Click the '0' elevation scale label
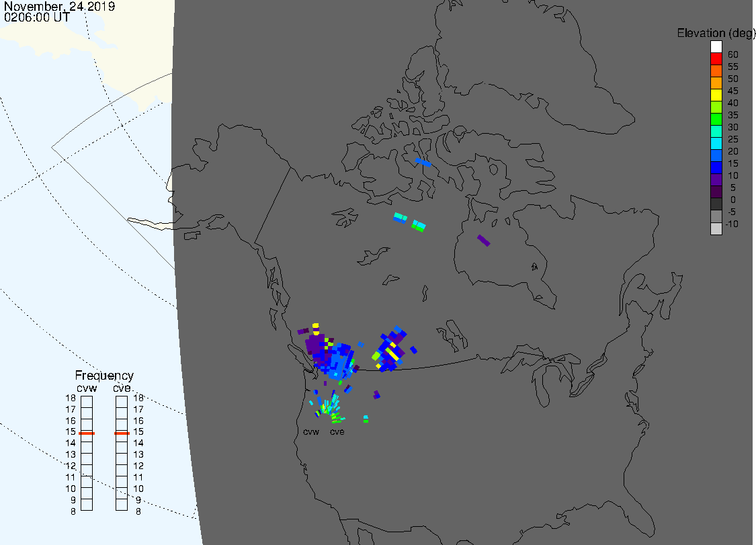 733,200
